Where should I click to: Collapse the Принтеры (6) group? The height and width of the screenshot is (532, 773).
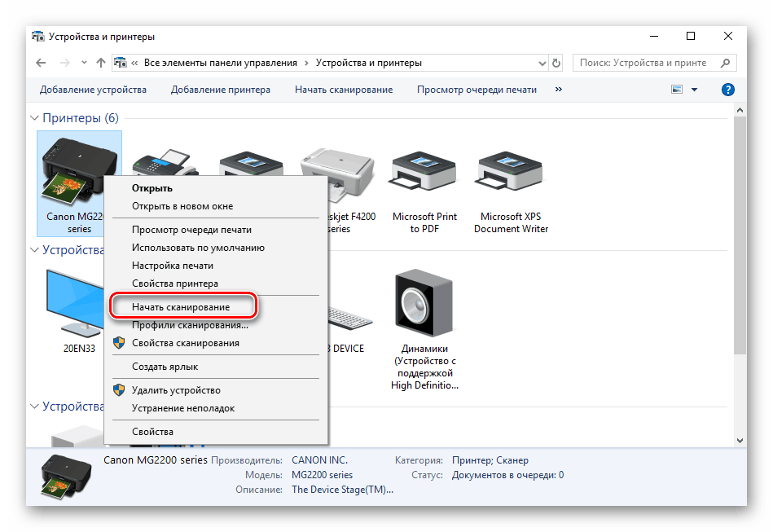(35, 119)
